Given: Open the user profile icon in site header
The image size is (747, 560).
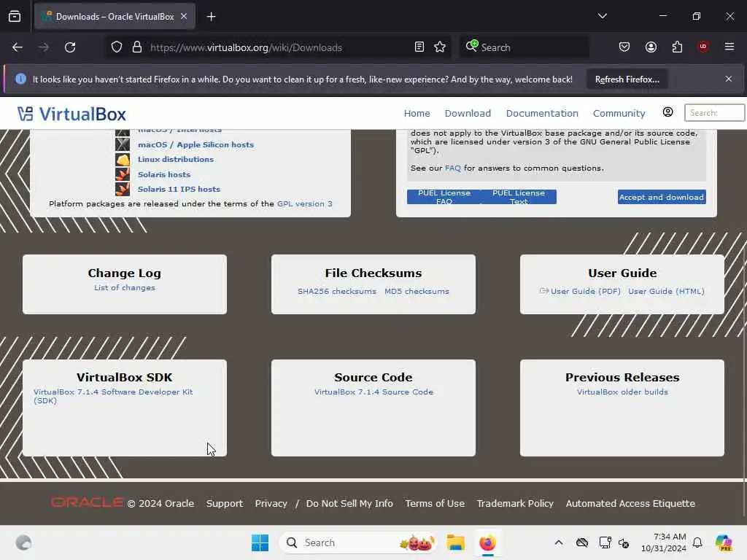Looking at the screenshot, I should click(x=668, y=112).
